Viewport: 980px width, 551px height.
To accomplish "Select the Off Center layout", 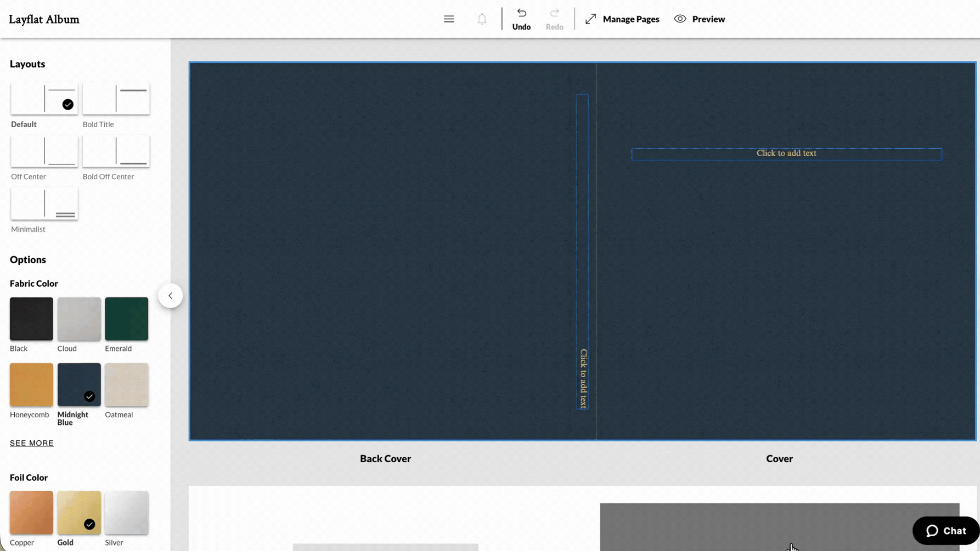I will tap(44, 151).
